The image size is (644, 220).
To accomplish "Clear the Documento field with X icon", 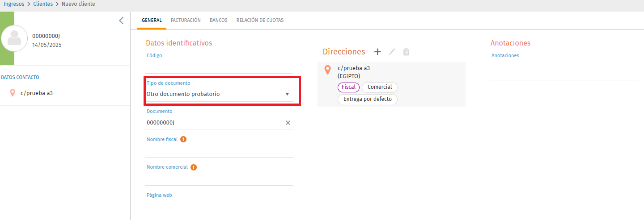I will coord(288,123).
